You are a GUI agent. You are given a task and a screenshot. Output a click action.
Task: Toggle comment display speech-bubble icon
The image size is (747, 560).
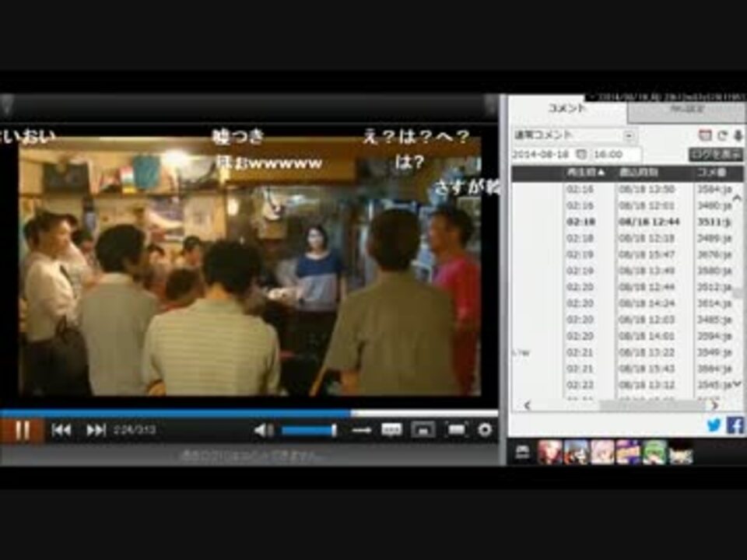pos(391,430)
